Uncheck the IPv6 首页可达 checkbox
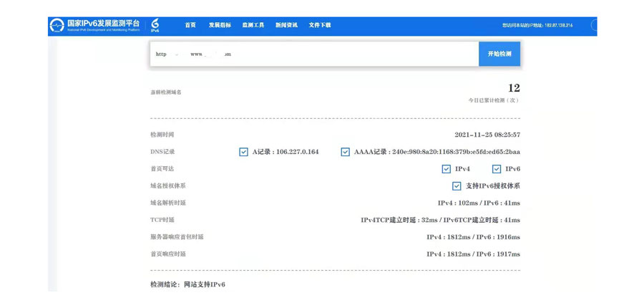Screen dimensions: 644x308 click(x=497, y=169)
